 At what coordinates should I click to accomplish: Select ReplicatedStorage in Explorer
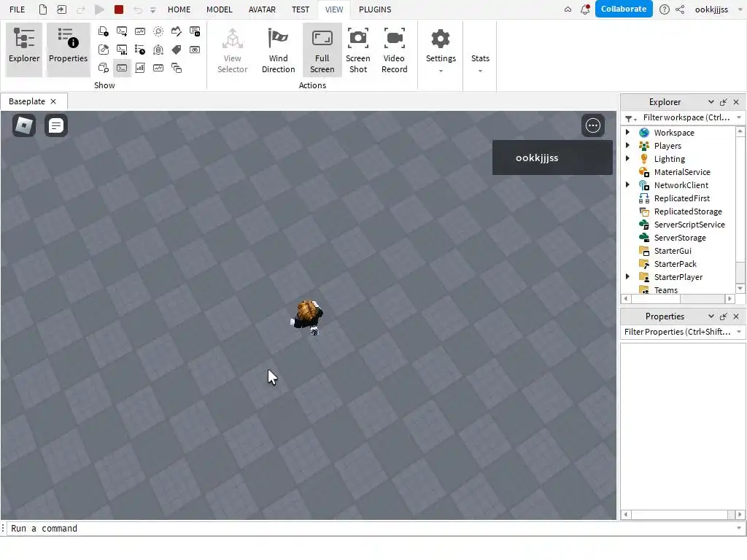687,211
